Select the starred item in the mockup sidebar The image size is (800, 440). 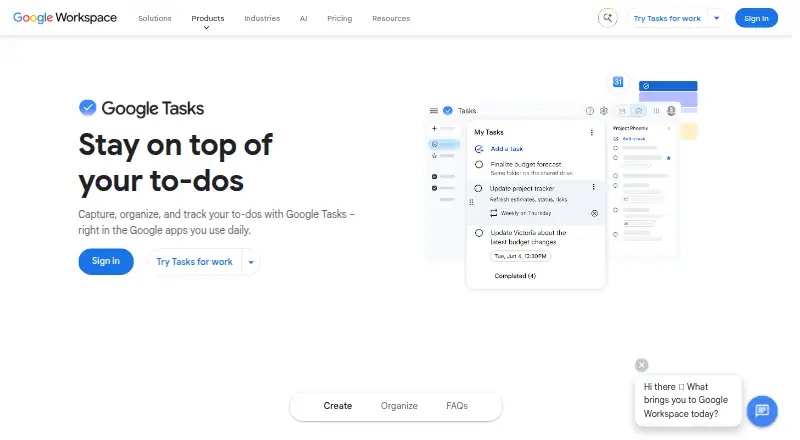[x=443, y=156]
